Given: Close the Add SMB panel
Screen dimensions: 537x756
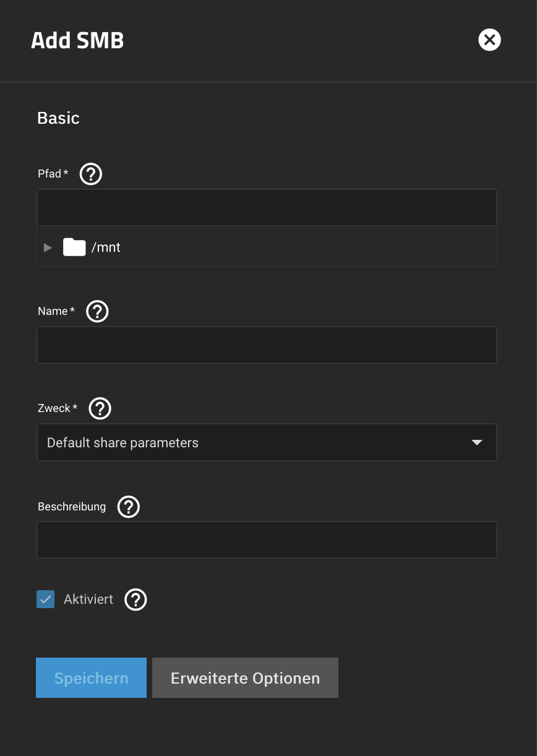Looking at the screenshot, I should 489,40.
